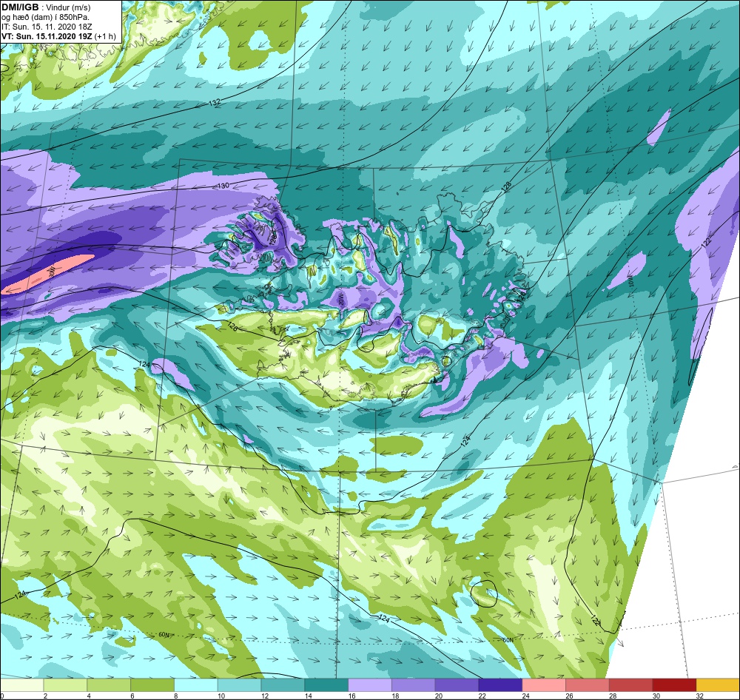Click the 2–4 m/s legend color swatch

coord(65,684)
